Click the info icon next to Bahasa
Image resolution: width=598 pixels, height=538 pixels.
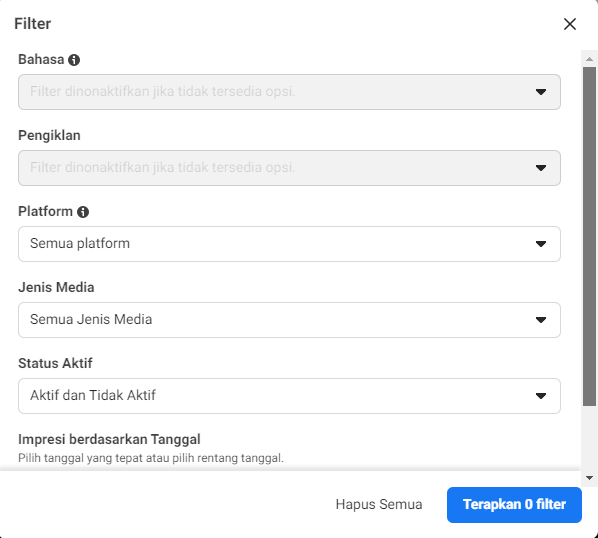tap(74, 60)
